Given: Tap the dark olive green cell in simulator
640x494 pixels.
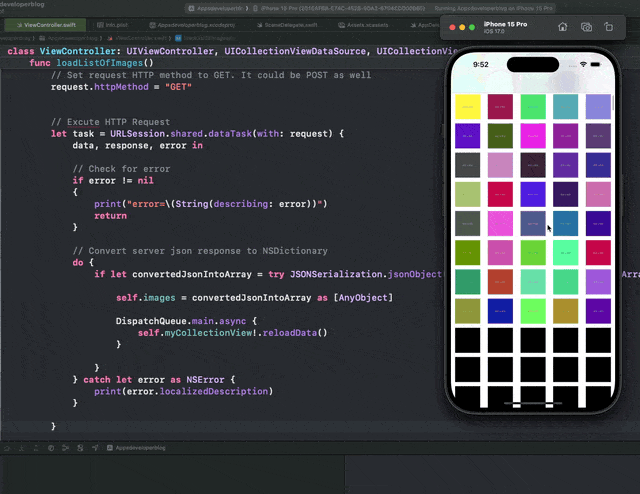Looking at the screenshot, I should (500, 136).
